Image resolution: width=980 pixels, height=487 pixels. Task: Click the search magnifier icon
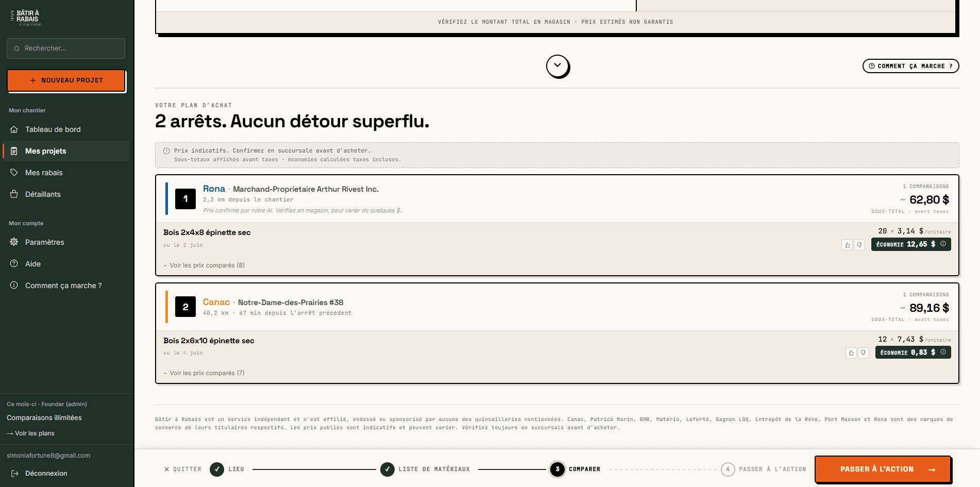click(x=17, y=48)
